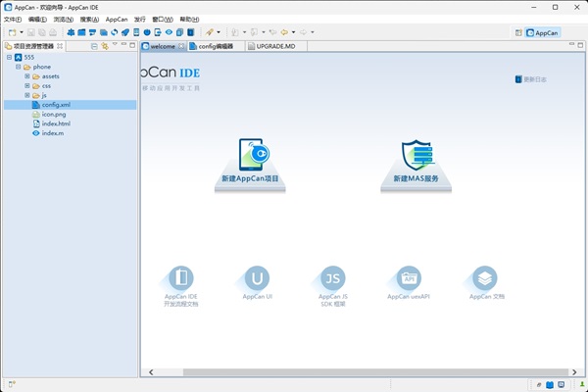Expand the js folder
Viewport: 588px width, 392px height.
(27, 95)
